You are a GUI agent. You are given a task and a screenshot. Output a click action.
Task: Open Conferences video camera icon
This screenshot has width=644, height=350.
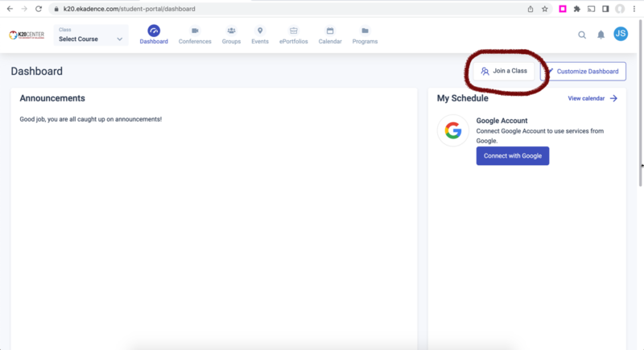pyautogui.click(x=195, y=31)
